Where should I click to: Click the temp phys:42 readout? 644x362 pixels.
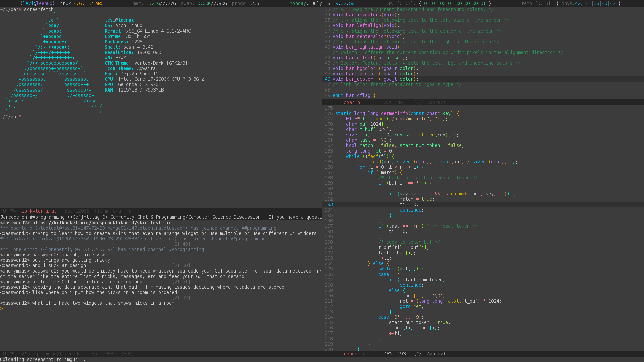point(571,3)
